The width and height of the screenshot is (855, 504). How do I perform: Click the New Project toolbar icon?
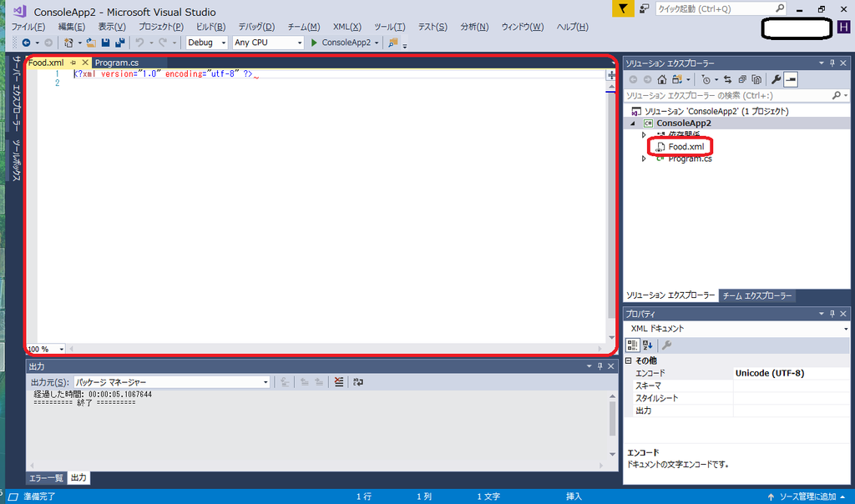click(x=68, y=43)
